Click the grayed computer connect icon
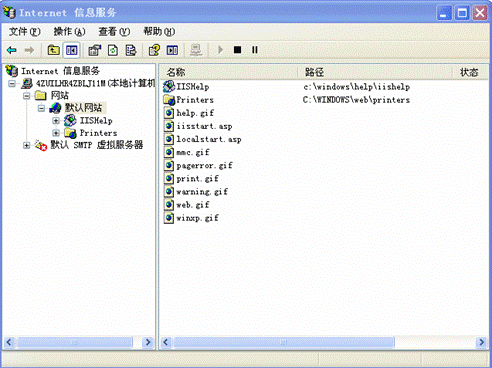The width and height of the screenshot is (492, 368). coord(196,50)
